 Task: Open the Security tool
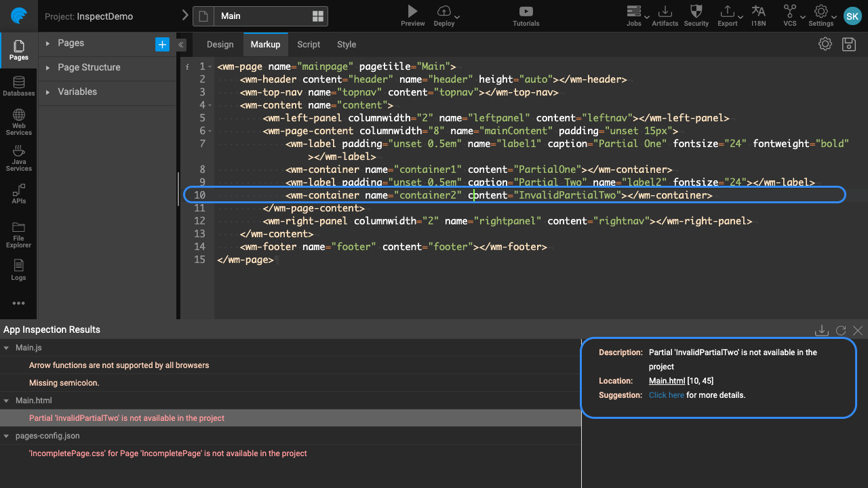(696, 15)
